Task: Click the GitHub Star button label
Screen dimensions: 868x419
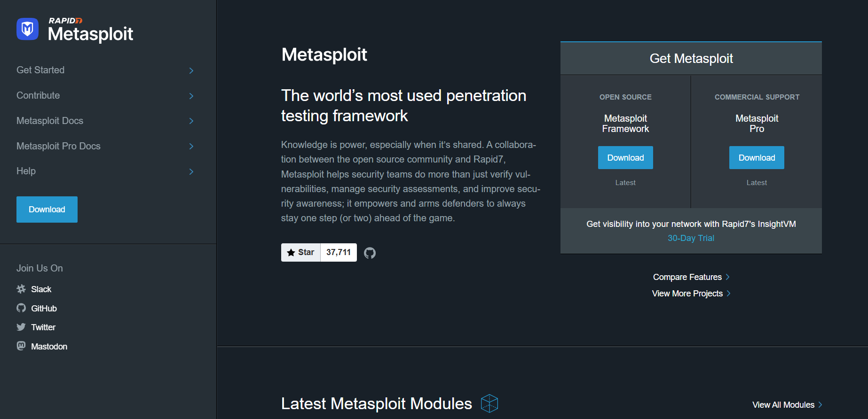Action: coord(301,252)
